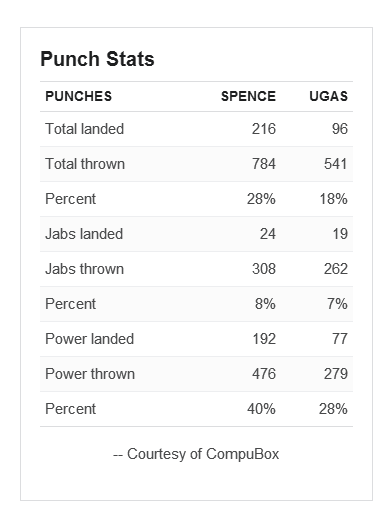Click Ugas's total thrown value 541
Viewport: 390px width, 518px height.
click(336, 164)
